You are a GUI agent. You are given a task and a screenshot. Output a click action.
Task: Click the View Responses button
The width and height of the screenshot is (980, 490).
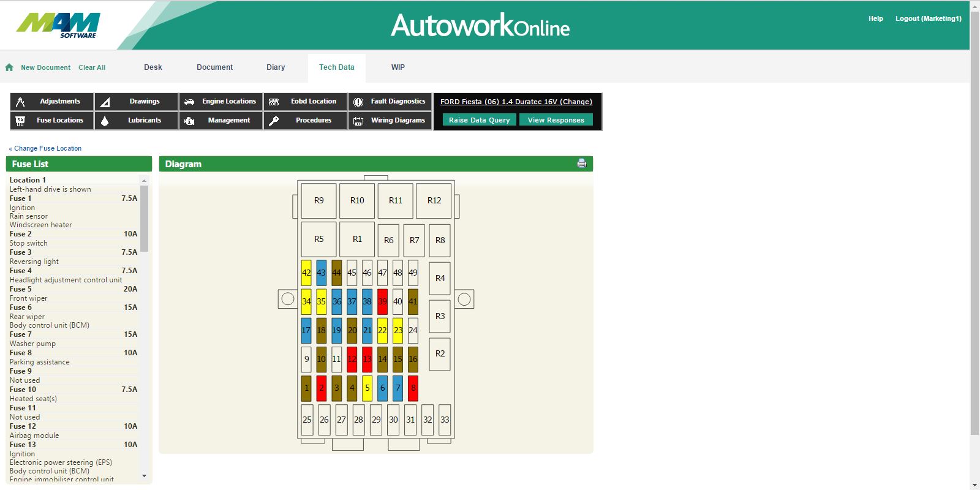tap(556, 120)
